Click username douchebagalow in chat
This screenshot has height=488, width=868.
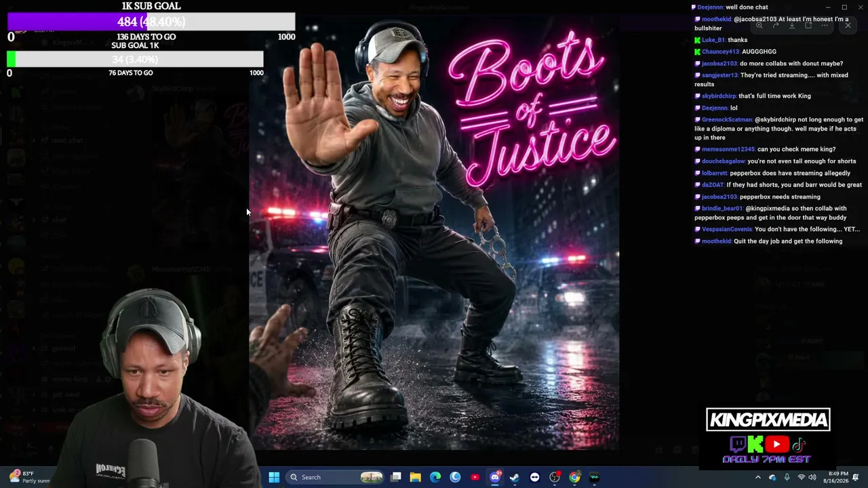[724, 161]
